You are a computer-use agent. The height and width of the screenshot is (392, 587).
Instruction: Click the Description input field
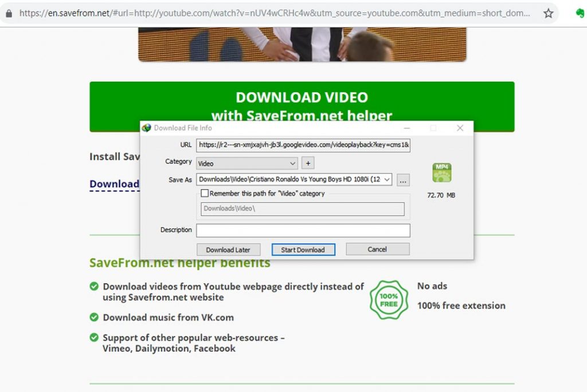point(303,230)
